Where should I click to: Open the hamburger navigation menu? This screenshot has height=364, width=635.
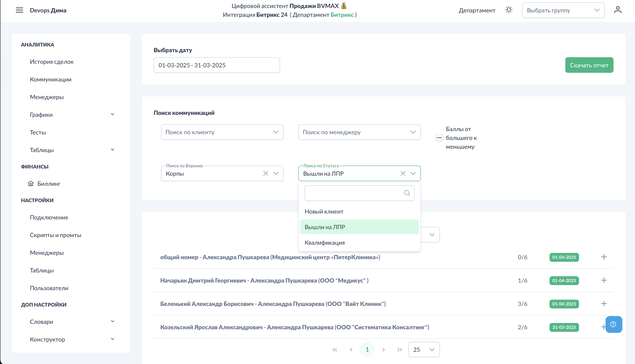[19, 10]
